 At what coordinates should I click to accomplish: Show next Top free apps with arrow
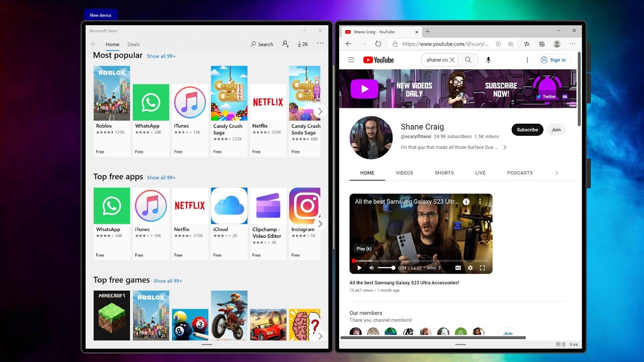pos(320,224)
